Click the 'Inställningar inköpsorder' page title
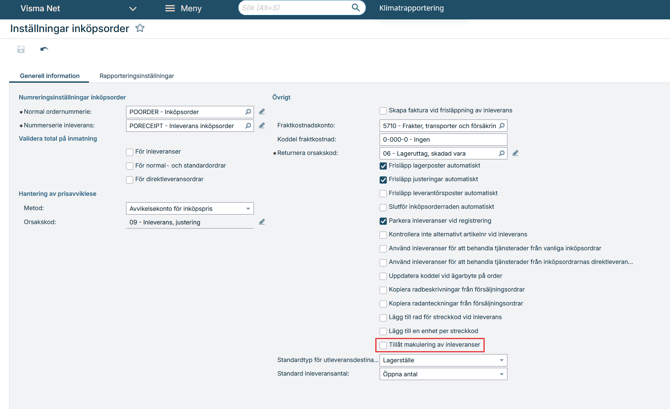Viewport: 670px width, 409px height. pyautogui.click(x=70, y=28)
